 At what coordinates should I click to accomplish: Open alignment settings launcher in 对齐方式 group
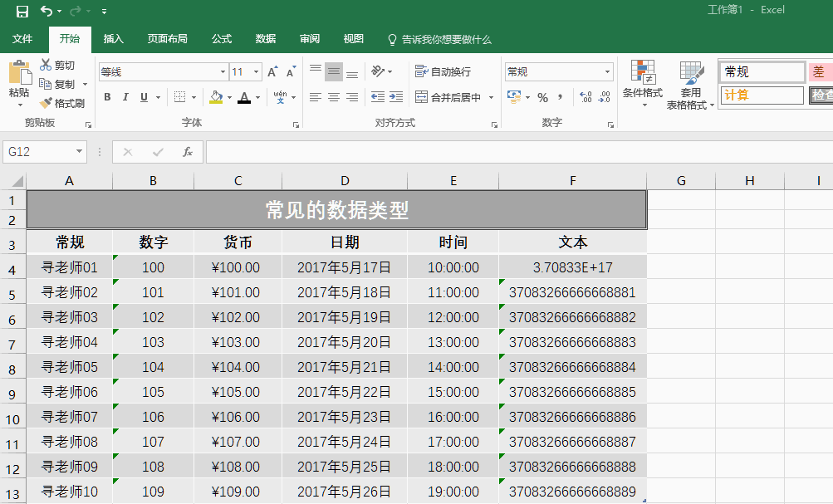pos(494,125)
